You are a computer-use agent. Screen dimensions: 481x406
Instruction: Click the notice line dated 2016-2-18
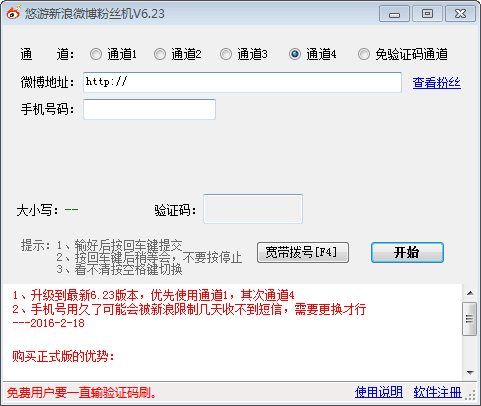click(x=49, y=323)
